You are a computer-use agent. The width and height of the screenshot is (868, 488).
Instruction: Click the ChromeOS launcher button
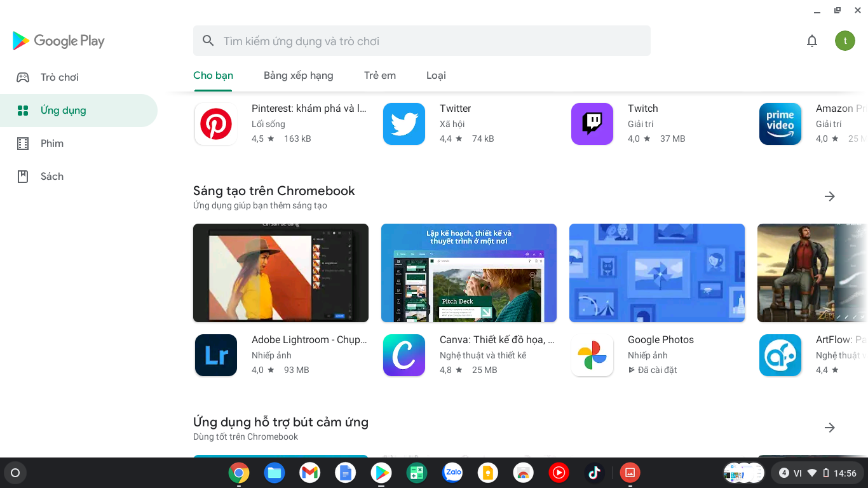pos(15,473)
